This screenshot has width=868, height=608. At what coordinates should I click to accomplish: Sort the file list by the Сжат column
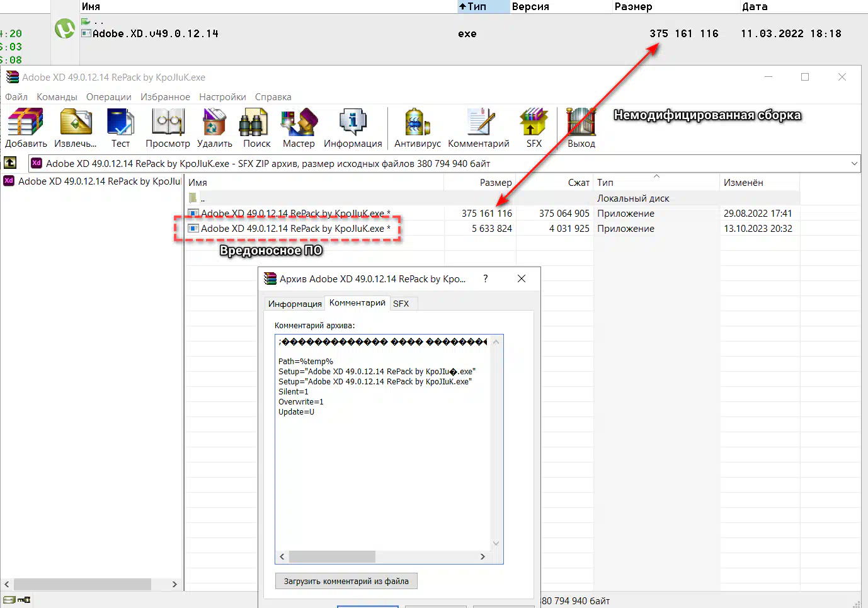(555, 182)
